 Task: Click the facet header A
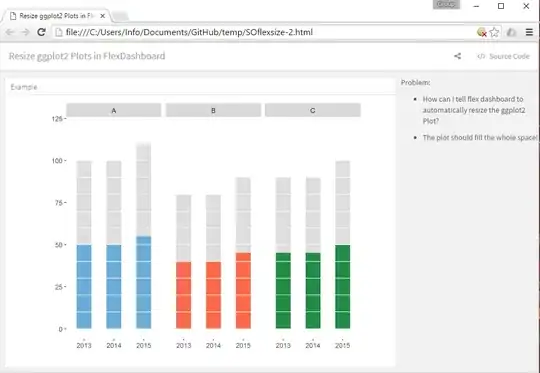click(x=114, y=110)
